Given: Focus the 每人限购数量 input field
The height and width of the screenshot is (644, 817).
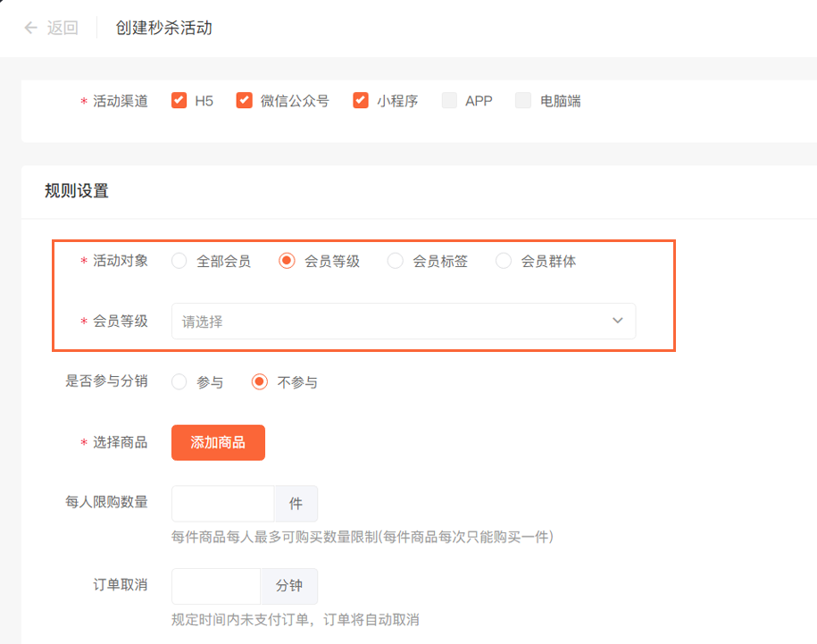Looking at the screenshot, I should (222, 504).
